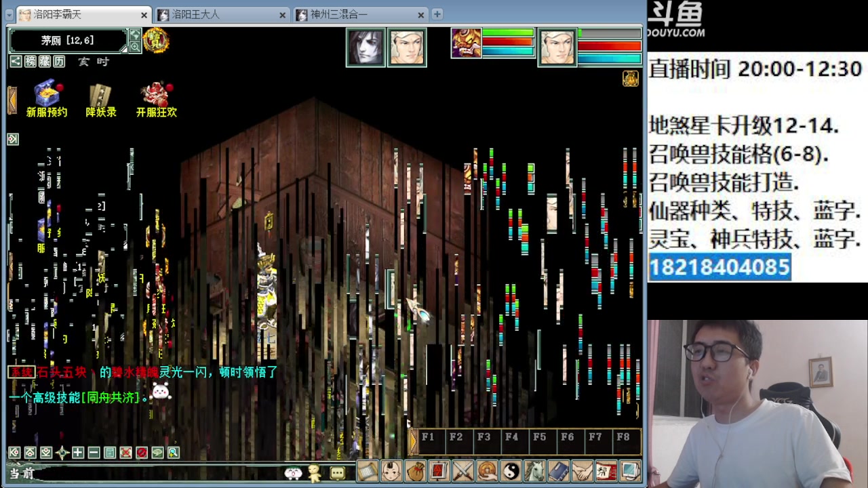Viewport: 868px width, 488px height.
Task: Click the rightmost white-haired player portrait
Action: coord(557,47)
